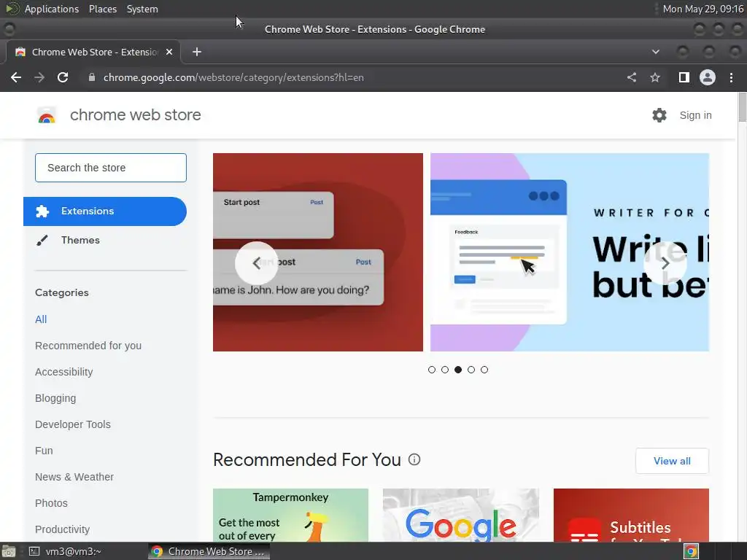Open the red Start post banner
Image resolution: width=747 pixels, height=560 pixels.
pyautogui.click(x=318, y=252)
